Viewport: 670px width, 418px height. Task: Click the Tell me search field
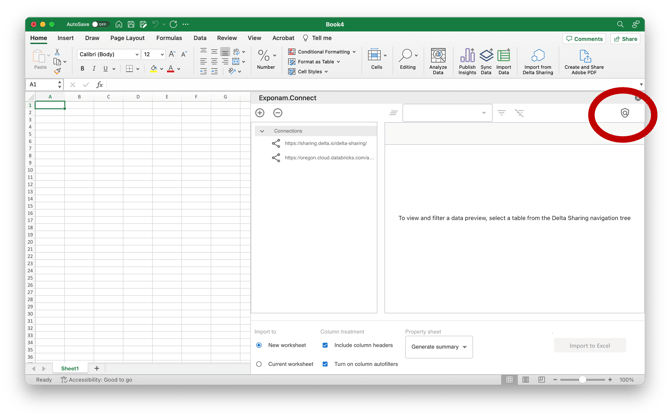click(317, 38)
